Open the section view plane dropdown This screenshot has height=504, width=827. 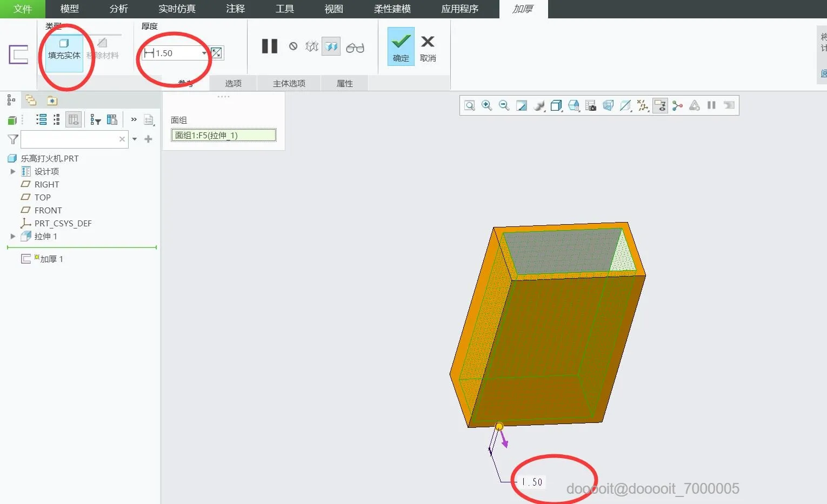pyautogui.click(x=625, y=105)
